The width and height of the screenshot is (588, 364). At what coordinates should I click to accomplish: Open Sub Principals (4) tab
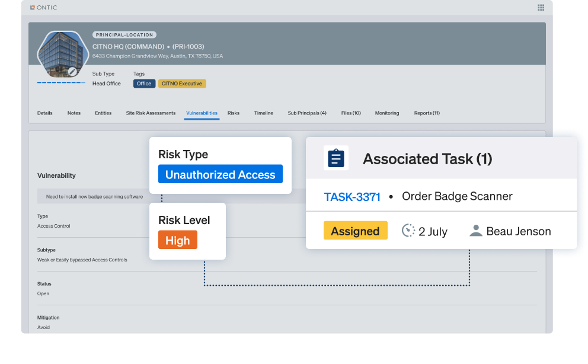click(307, 113)
